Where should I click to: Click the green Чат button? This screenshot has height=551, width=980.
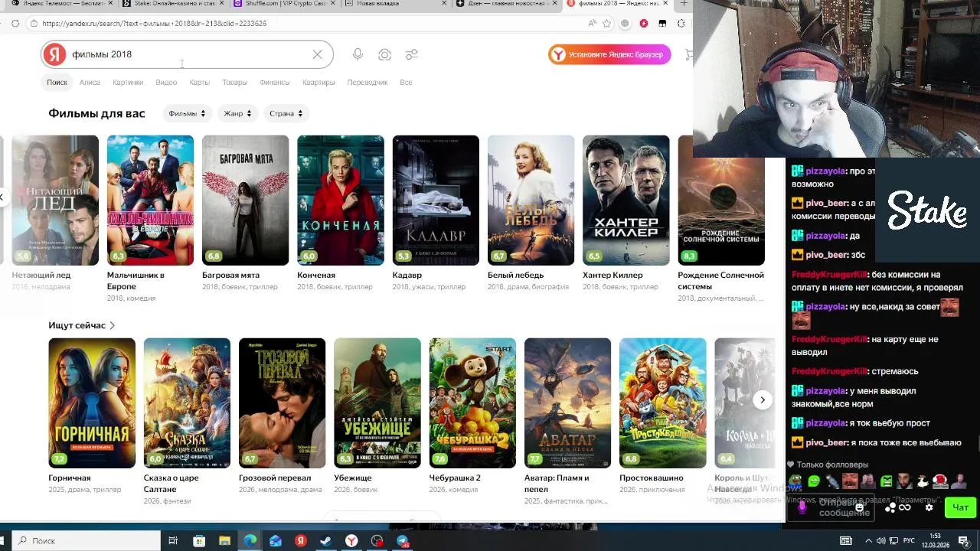(x=961, y=507)
